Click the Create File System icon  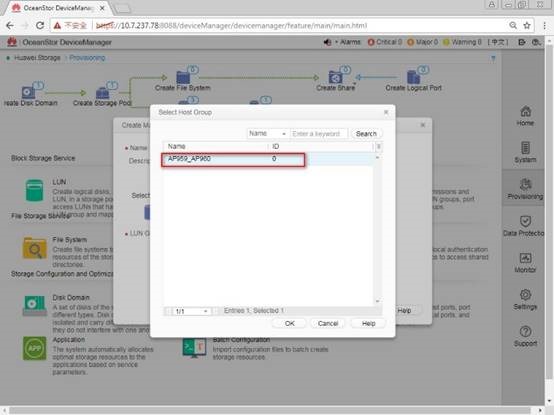(183, 77)
